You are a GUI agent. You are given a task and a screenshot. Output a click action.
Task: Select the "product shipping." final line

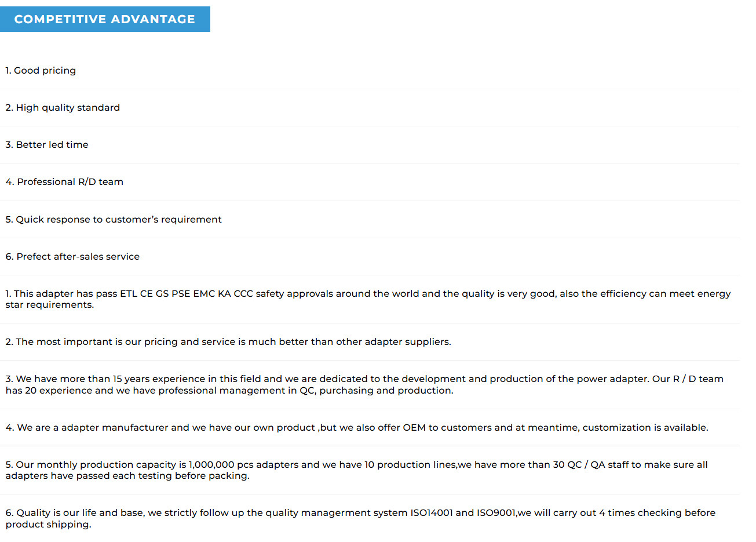pos(48,525)
